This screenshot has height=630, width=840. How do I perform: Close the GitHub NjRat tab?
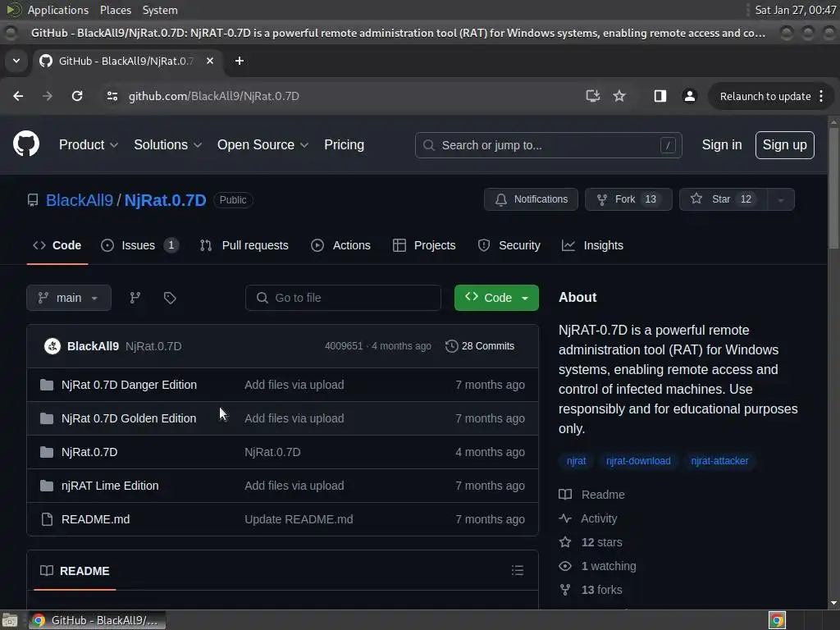pos(210,61)
